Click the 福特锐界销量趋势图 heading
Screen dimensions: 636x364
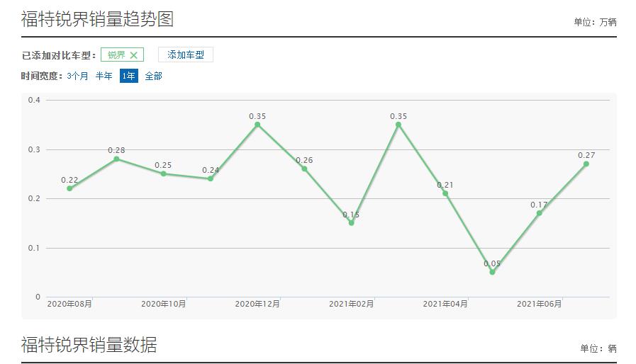(x=97, y=19)
